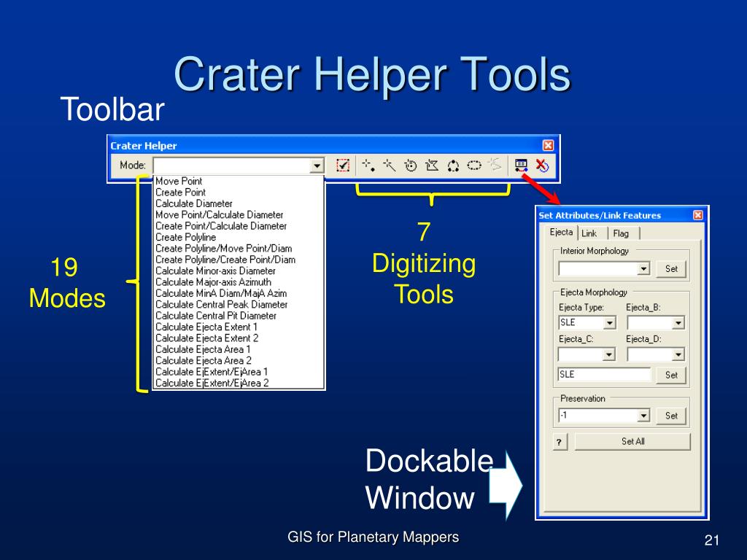The height and width of the screenshot is (560, 747).
Task: Click the greyed-out freehand polyline tool
Action: click(x=495, y=165)
